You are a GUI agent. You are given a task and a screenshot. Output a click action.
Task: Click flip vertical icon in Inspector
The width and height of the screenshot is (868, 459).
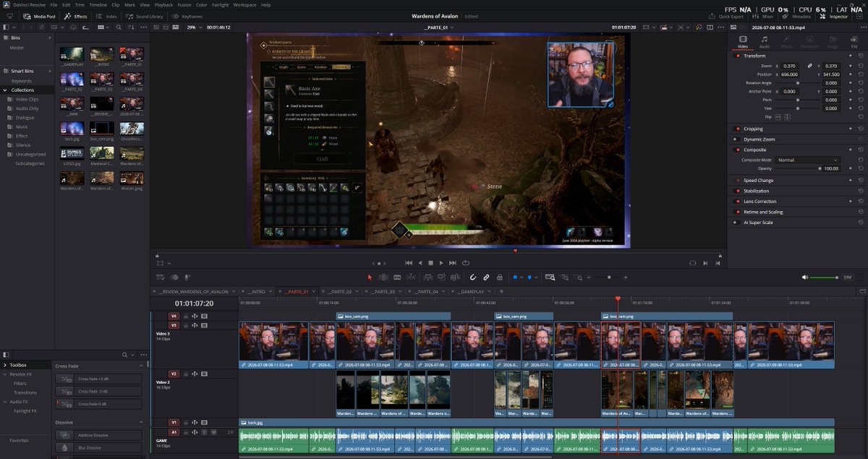click(x=787, y=116)
